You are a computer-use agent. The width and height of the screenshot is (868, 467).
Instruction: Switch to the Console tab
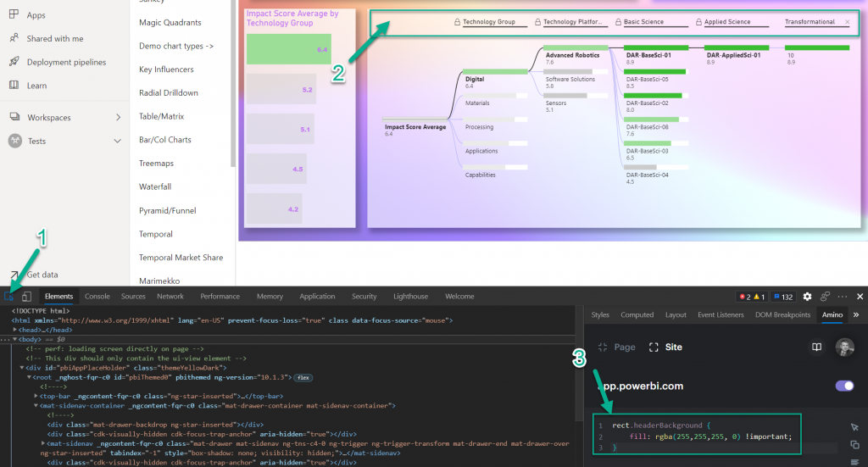pos(97,297)
